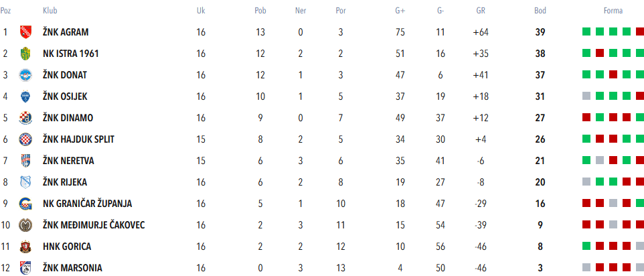Open the ŽNK Rijeka team link
The image size is (644, 276).
tap(64, 182)
